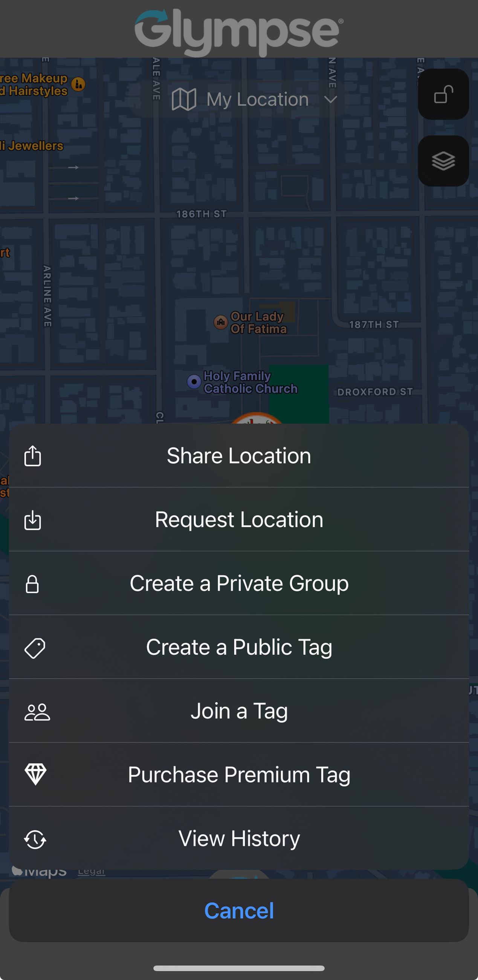Image resolution: width=478 pixels, height=980 pixels.
Task: Tap the Our Lady Of Fatima map pin
Action: (221, 322)
